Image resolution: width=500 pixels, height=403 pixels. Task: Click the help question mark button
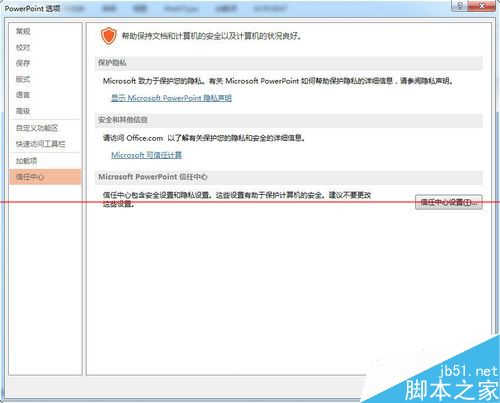click(x=460, y=6)
